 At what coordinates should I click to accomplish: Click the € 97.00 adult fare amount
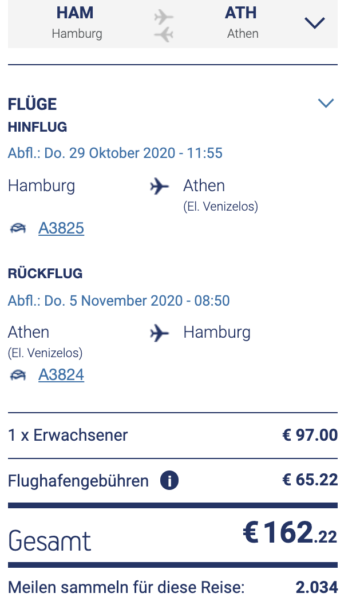pyautogui.click(x=310, y=435)
